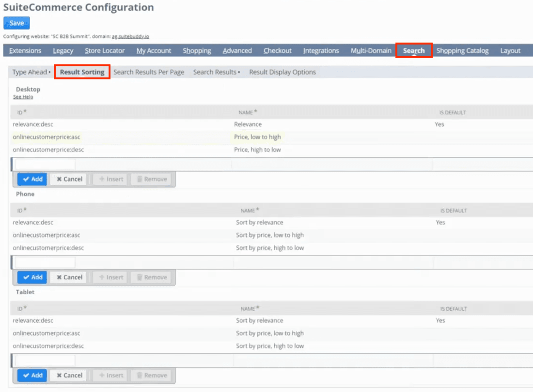Click Tablet 'Sort by price, high to low'

click(x=270, y=346)
